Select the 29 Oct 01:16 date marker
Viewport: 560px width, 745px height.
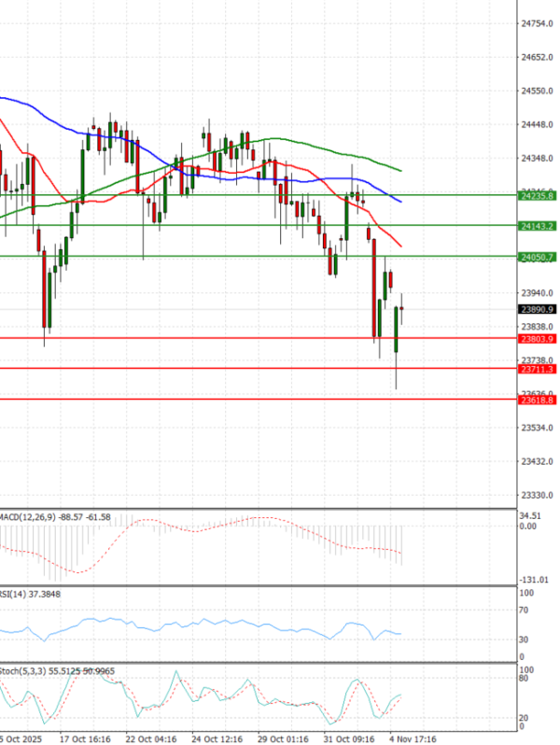pyautogui.click(x=281, y=737)
